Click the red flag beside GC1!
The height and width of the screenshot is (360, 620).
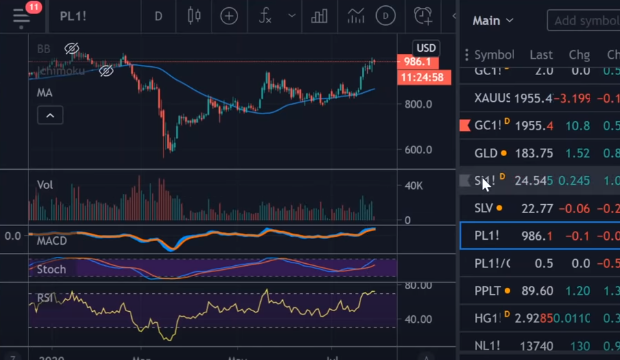[x=465, y=125]
